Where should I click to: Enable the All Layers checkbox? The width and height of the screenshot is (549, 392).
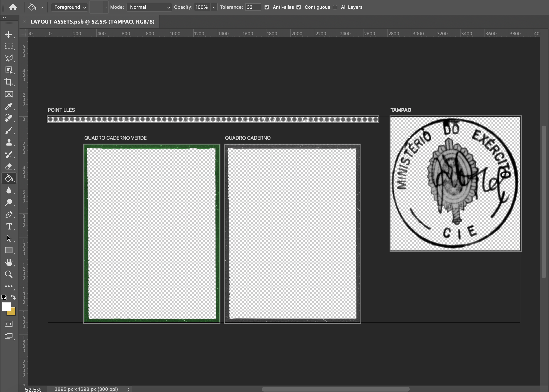pyautogui.click(x=335, y=7)
